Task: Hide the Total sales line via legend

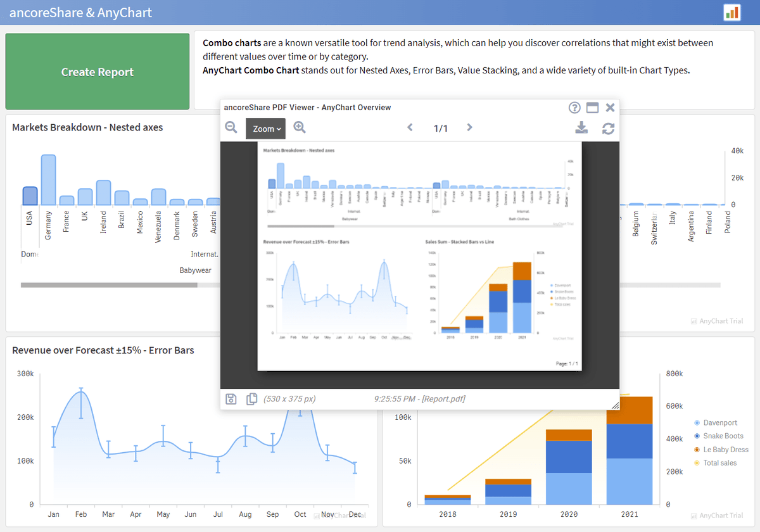Action: pos(717,462)
